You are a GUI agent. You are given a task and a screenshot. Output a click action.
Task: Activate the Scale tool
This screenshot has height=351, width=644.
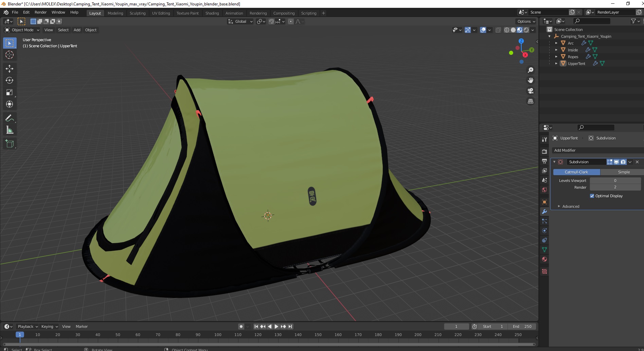10,92
